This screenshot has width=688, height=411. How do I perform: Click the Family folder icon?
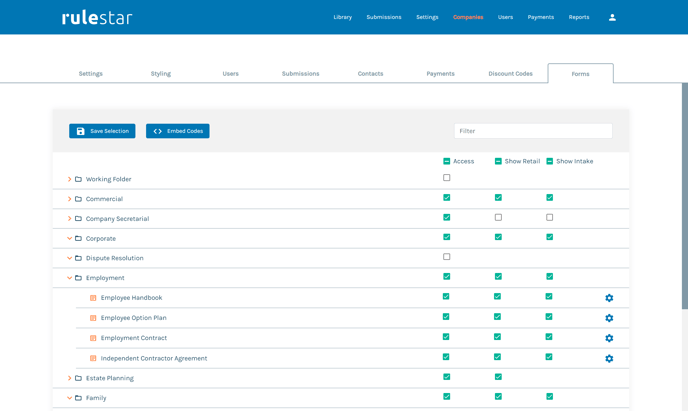pos(79,398)
